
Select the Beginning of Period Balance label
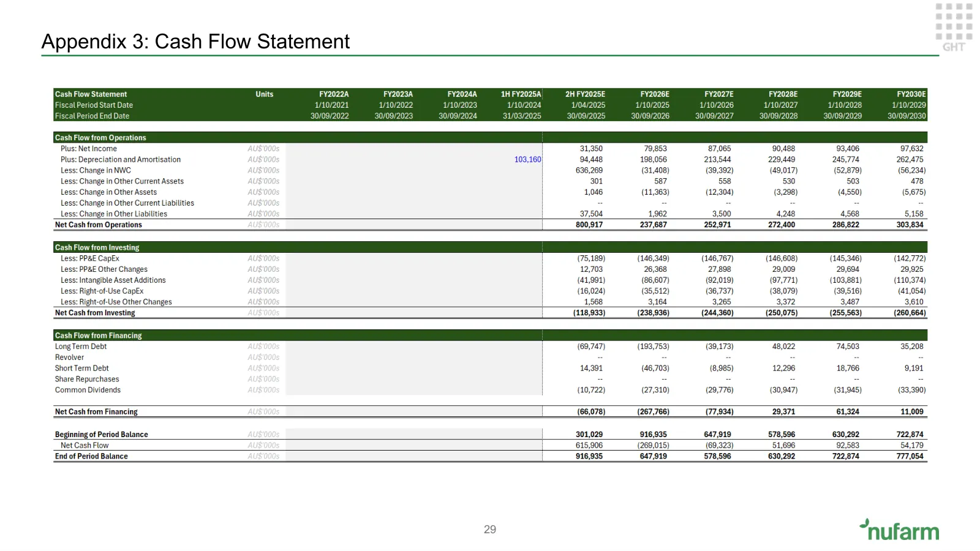tap(101, 435)
